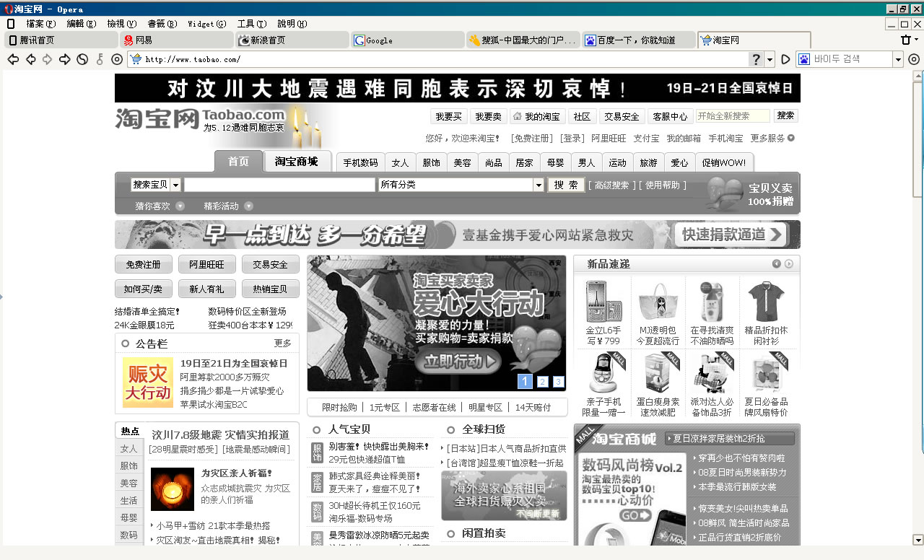Show next items in 新品速递 panel
924x560 pixels.
coord(789,264)
